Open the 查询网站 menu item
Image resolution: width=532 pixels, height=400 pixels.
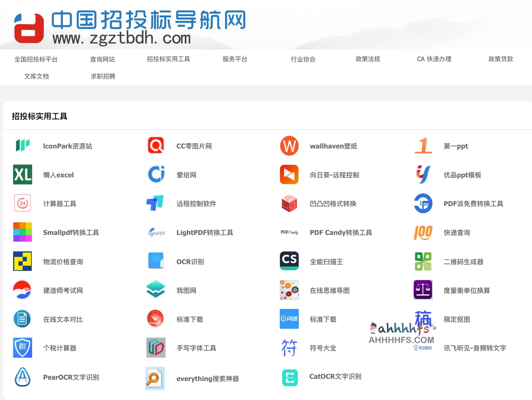click(x=102, y=59)
